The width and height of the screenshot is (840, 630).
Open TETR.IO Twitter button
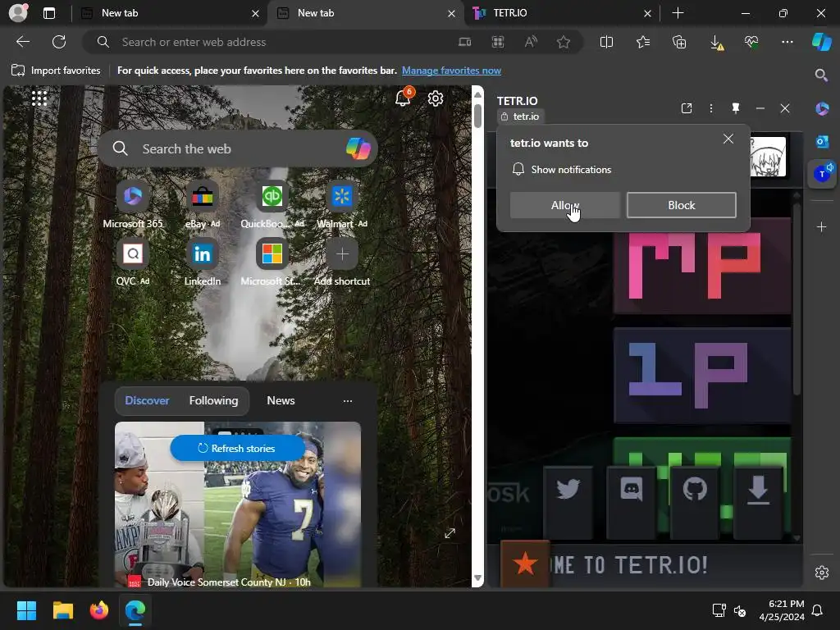pos(568,502)
